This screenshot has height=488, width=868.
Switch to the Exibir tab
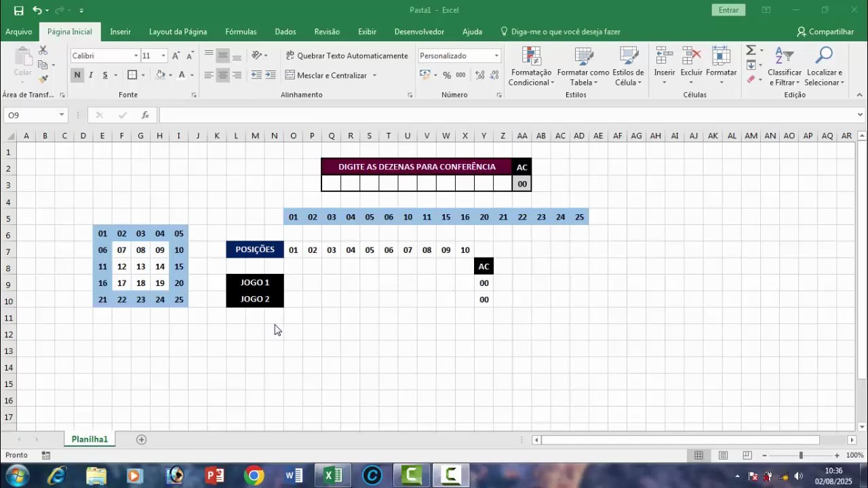[367, 32]
